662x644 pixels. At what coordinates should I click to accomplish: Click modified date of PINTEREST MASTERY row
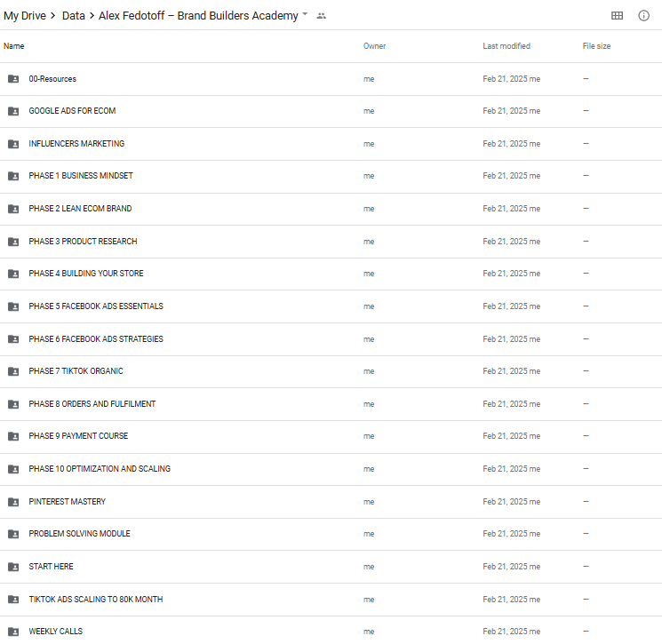(511, 502)
